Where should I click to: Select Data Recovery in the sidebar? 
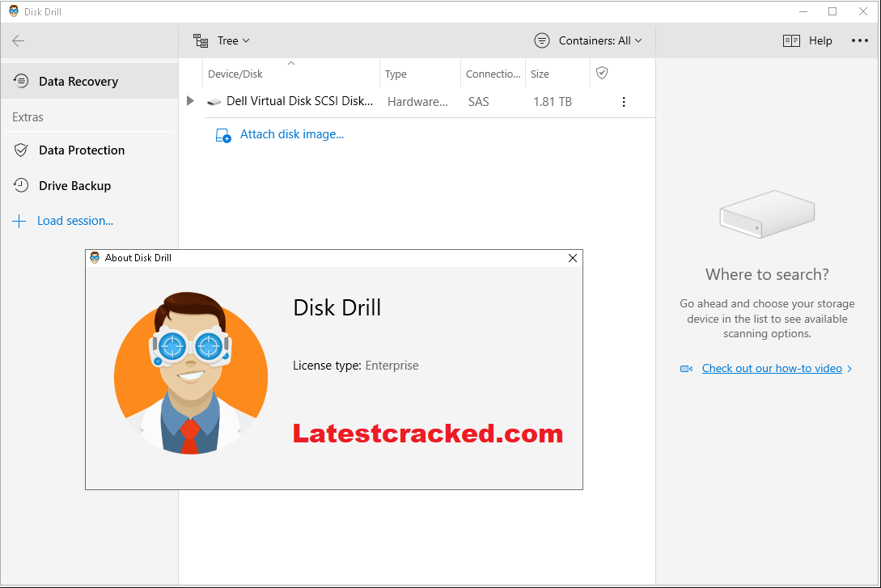coord(89,82)
